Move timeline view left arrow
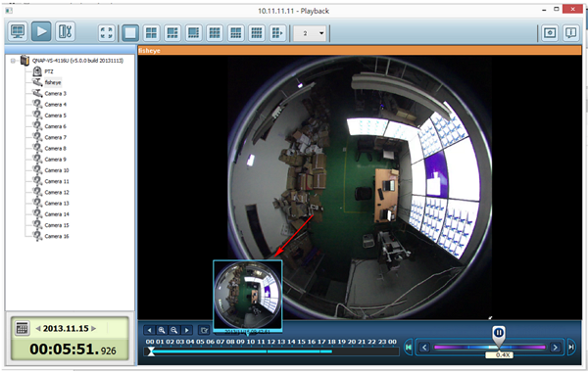The height and width of the screenshot is (373, 588). [x=149, y=330]
